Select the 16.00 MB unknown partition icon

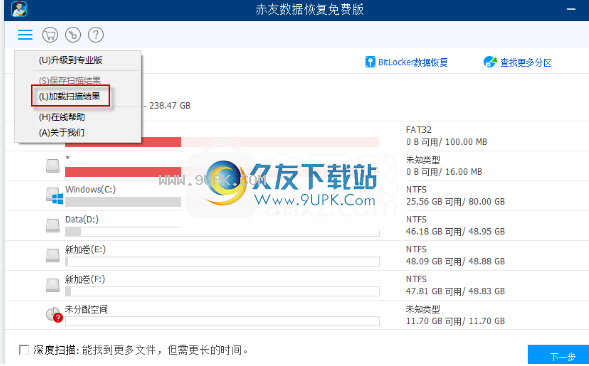tap(53, 166)
